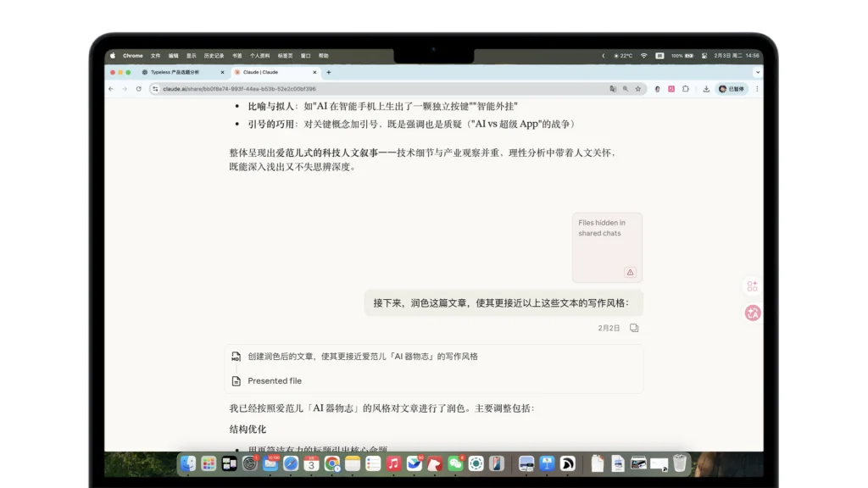Open the Chrome three-dot menu
Image resolution: width=868 pixels, height=488 pixels.
pos(757,88)
